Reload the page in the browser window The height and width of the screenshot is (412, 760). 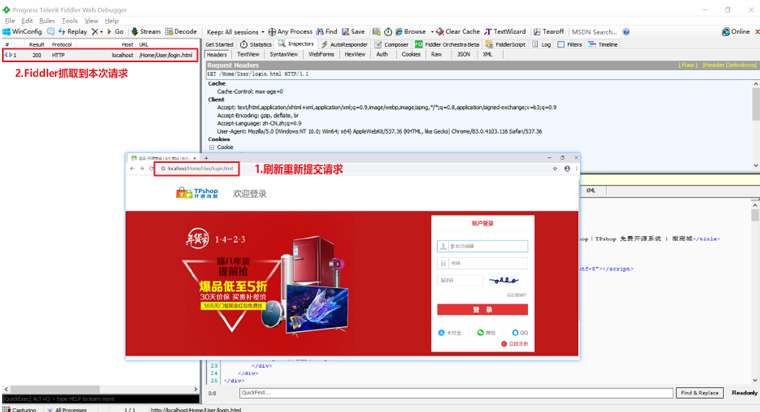tap(151, 169)
